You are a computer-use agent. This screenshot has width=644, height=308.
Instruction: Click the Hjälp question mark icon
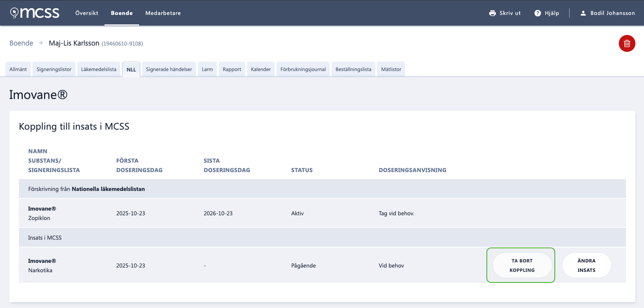click(538, 13)
